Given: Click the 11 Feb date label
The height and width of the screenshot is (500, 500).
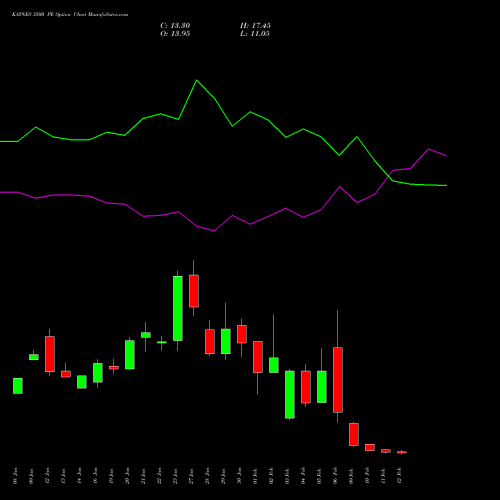Looking at the screenshot, I should 384,476.
